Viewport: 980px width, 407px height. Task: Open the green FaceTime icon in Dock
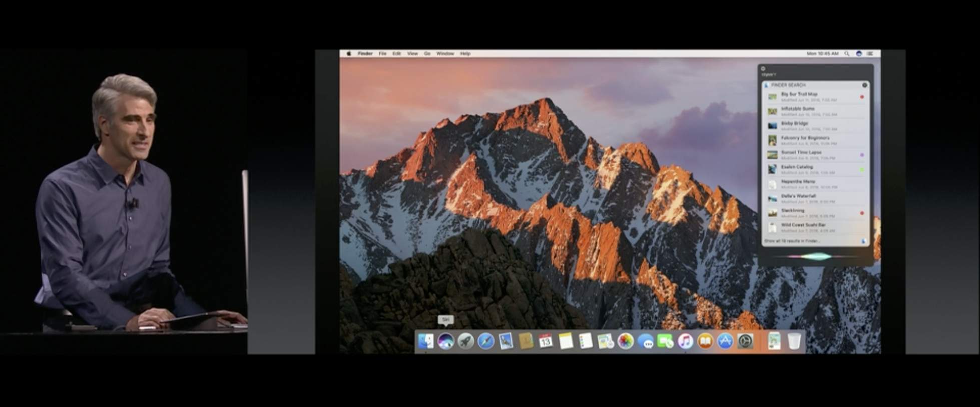tap(665, 342)
